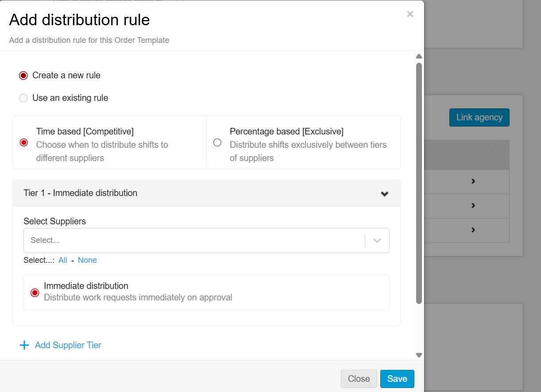This screenshot has width=541, height=392.
Task: Click into the Select Suppliers field
Action: (x=195, y=241)
